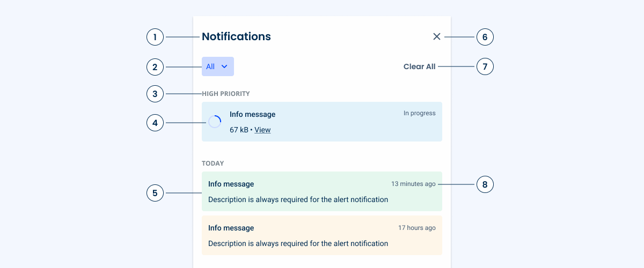
Task: Select the green Info message notification card
Action: pyautogui.click(x=321, y=191)
